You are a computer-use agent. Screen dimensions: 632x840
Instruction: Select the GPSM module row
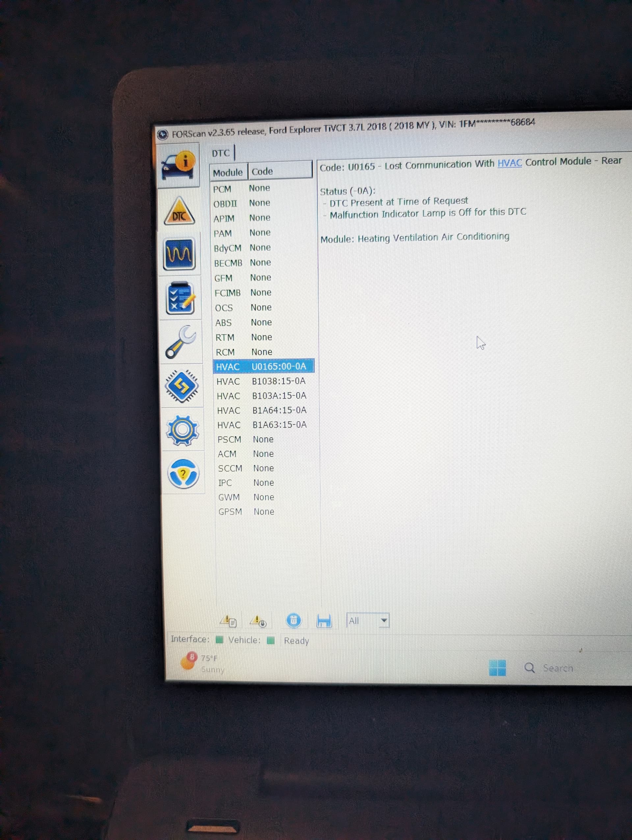(266, 512)
